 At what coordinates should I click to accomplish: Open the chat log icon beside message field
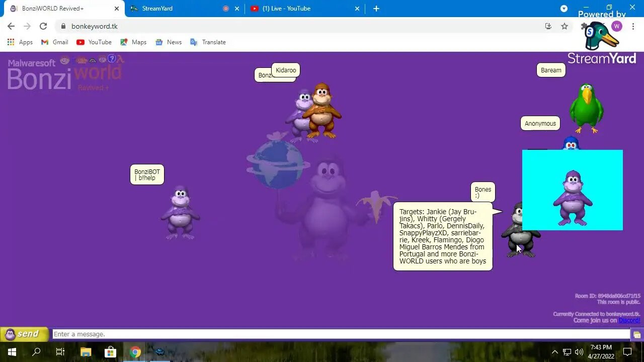click(637, 335)
